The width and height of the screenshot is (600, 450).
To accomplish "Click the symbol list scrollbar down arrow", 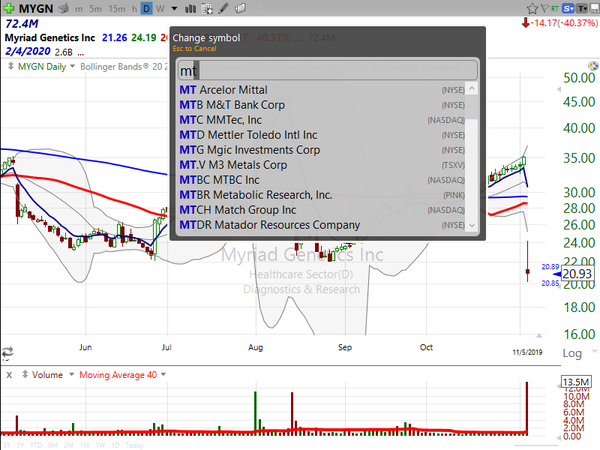I will tap(472, 225).
